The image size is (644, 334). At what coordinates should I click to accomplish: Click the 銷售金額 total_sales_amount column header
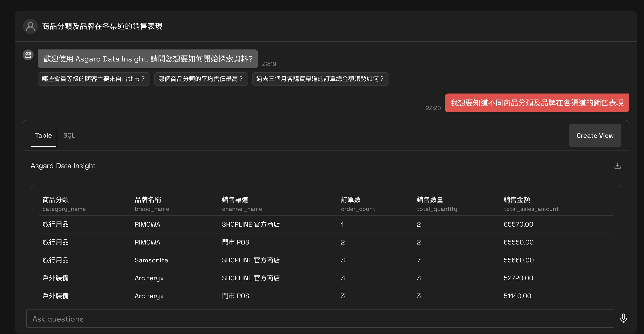[x=531, y=204]
